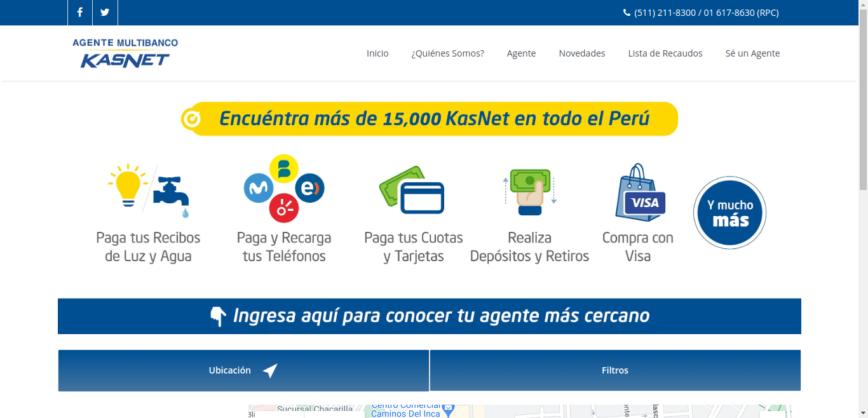Open Lista de Recaudos in navigation

pyautogui.click(x=665, y=53)
